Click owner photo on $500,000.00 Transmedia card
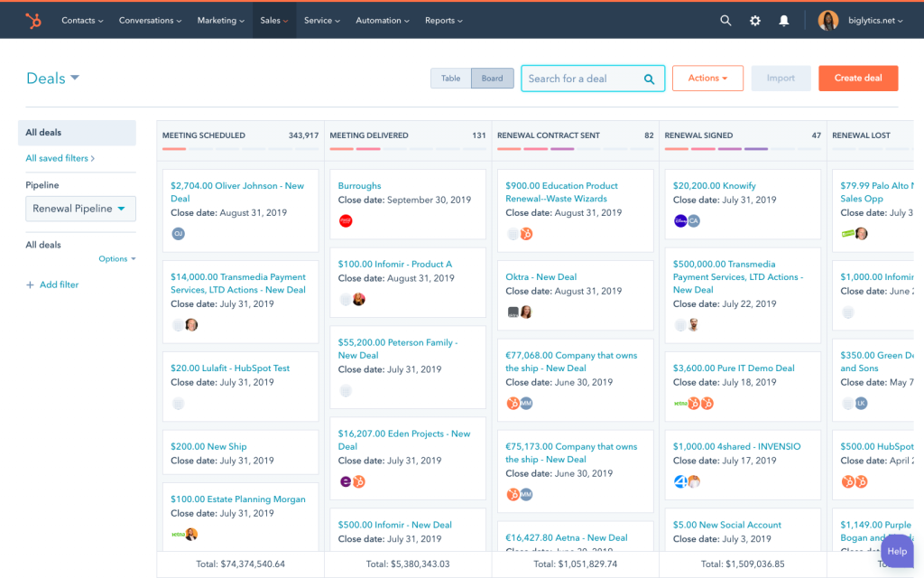 tap(694, 325)
